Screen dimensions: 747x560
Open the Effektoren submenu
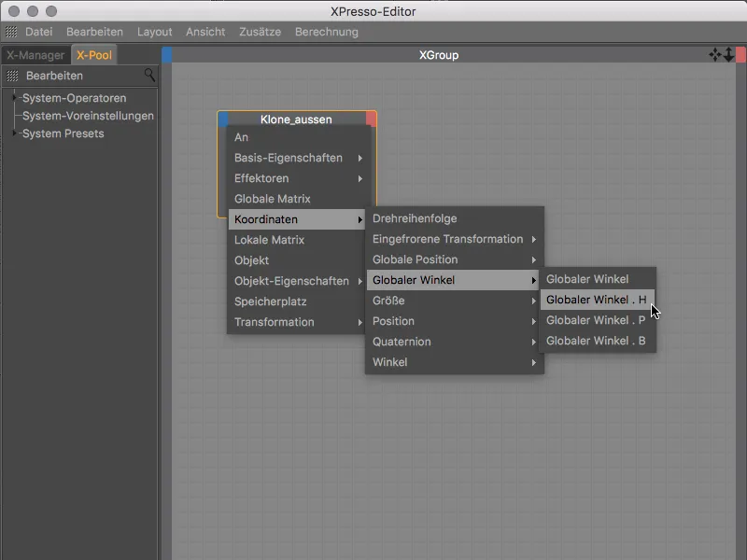pyautogui.click(x=296, y=178)
